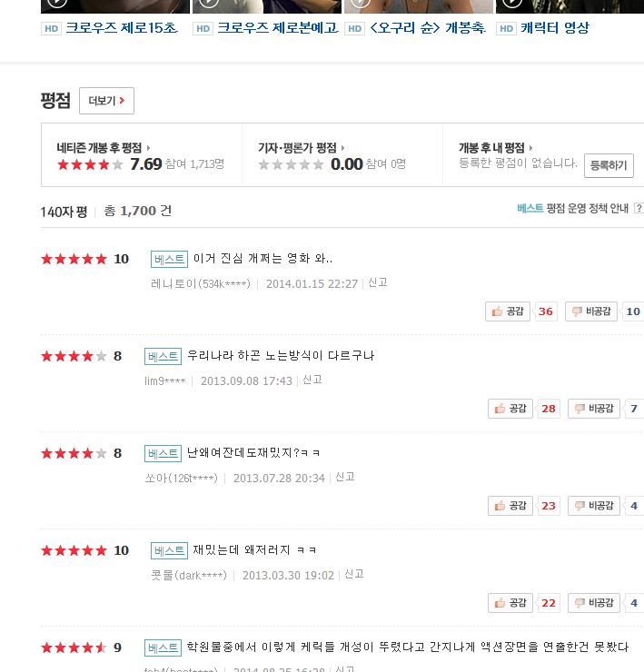Expand 네티즌 개봉 후 평점 arrow

tap(149, 148)
